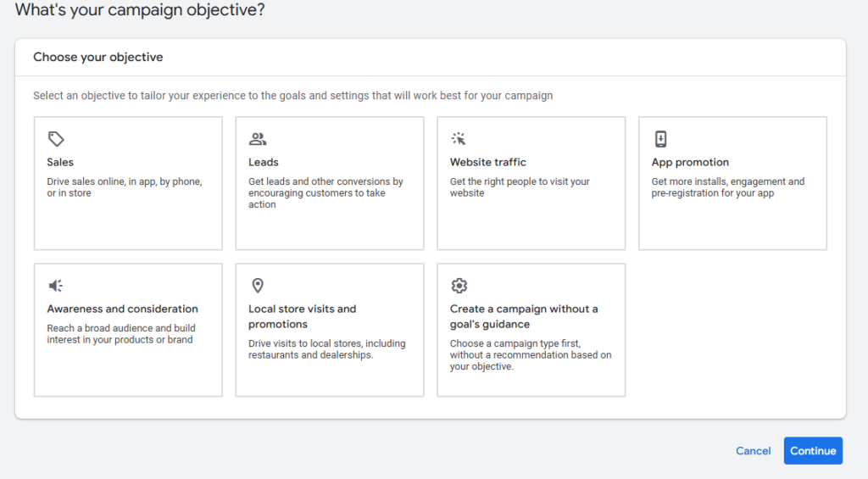Choose Awareness and consideration objective card
This screenshot has height=479, width=868.
click(x=128, y=365)
